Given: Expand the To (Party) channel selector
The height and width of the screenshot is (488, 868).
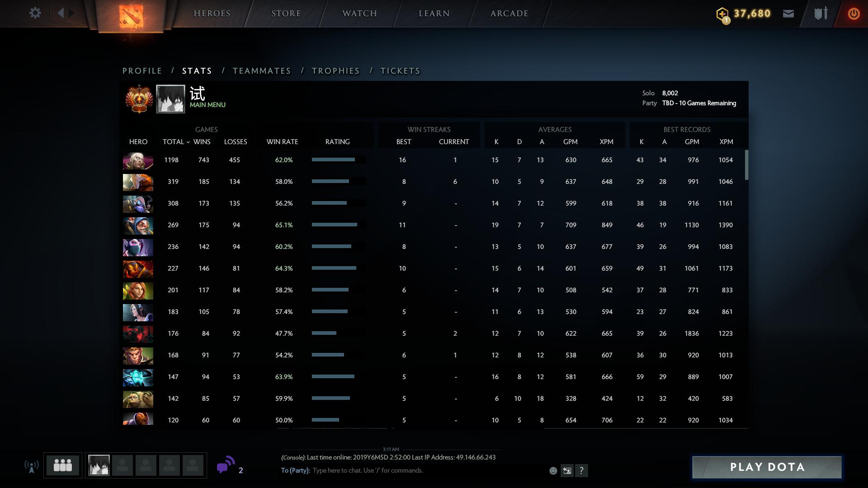Looking at the screenshot, I should tap(295, 470).
